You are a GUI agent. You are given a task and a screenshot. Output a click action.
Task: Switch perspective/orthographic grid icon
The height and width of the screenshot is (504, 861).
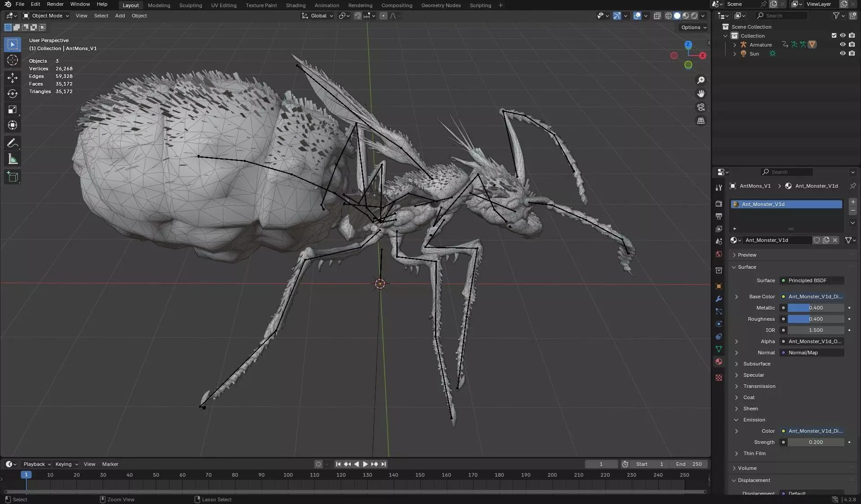point(701,121)
